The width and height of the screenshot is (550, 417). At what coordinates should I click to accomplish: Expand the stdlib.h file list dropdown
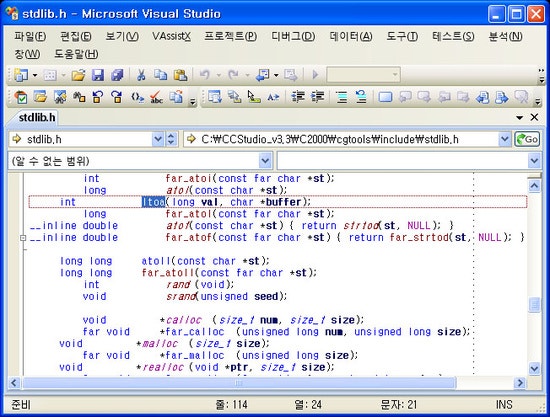(x=158, y=139)
